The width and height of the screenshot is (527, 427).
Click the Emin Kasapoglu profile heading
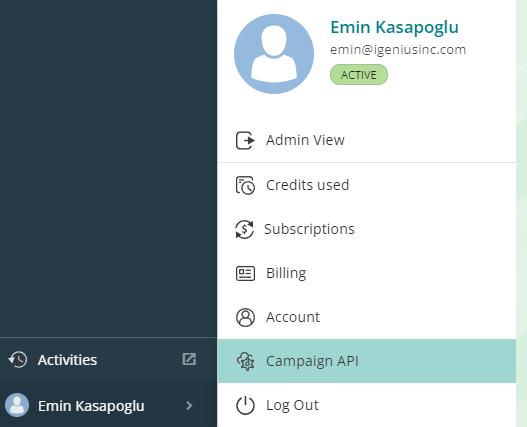tap(394, 28)
